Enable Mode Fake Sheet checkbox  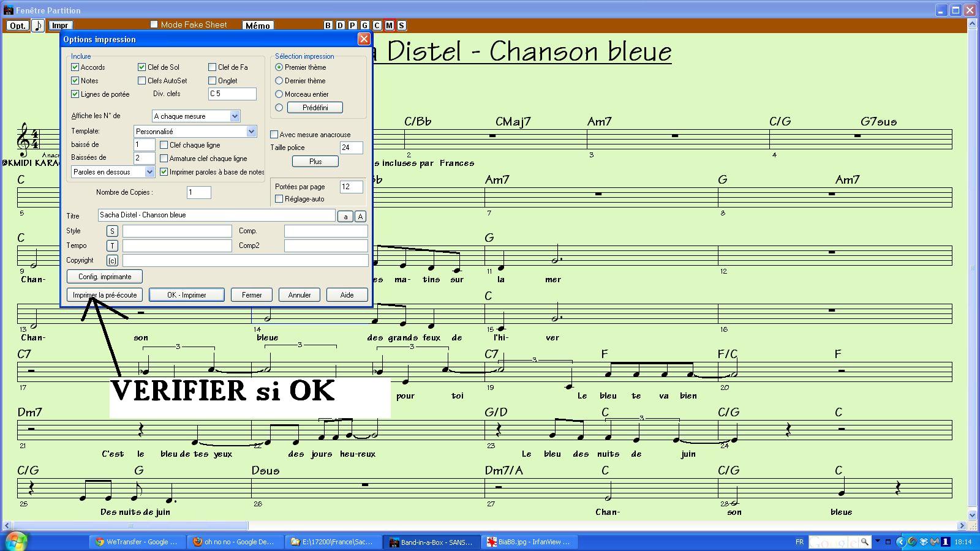[154, 24]
